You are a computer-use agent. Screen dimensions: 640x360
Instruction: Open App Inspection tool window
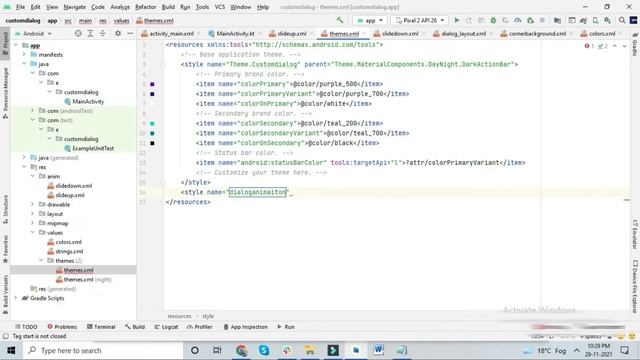tap(245, 327)
